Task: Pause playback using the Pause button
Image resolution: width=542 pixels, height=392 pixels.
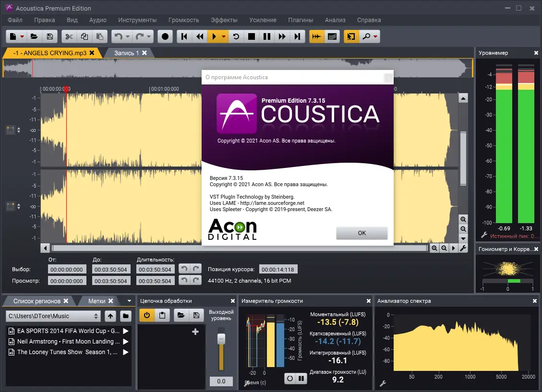Action: coord(266,36)
